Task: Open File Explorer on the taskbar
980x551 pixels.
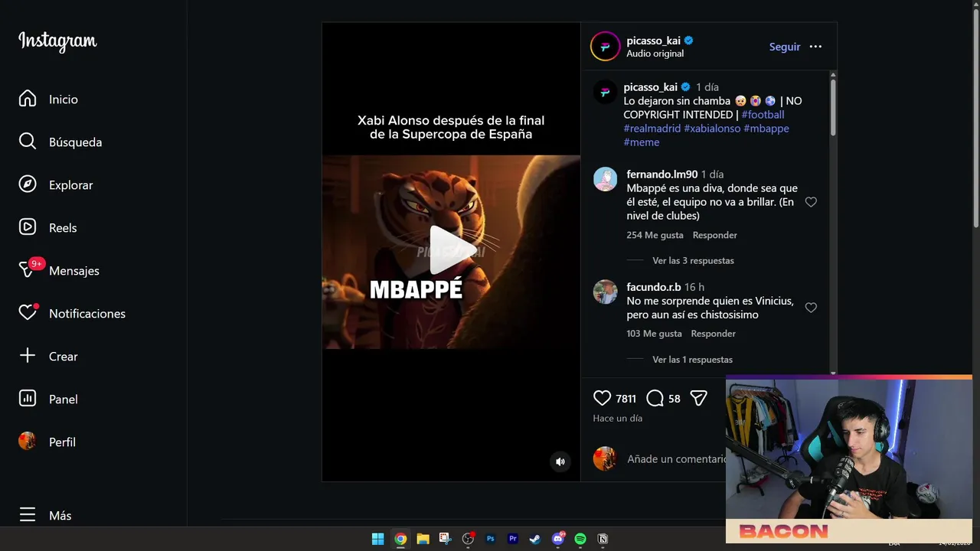Action: [423, 539]
